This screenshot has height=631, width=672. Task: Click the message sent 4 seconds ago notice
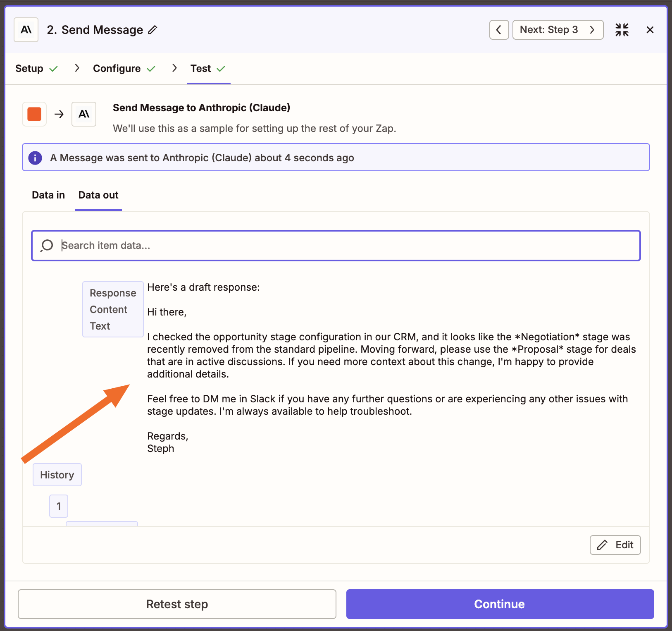pyautogui.click(x=336, y=157)
